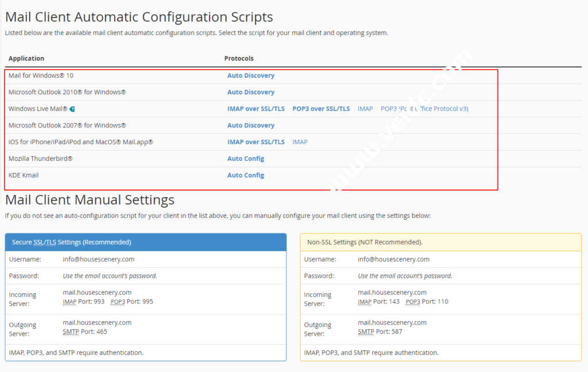The width and height of the screenshot is (588, 372).
Task: Click the username in Secure SSL/TLS Settings
Action: point(98,259)
